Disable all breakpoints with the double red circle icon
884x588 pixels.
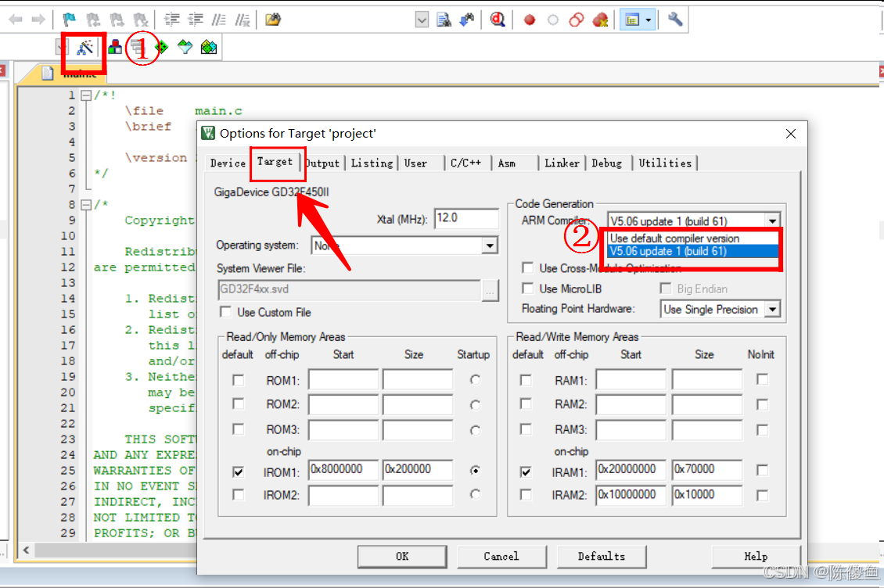pyautogui.click(x=577, y=20)
